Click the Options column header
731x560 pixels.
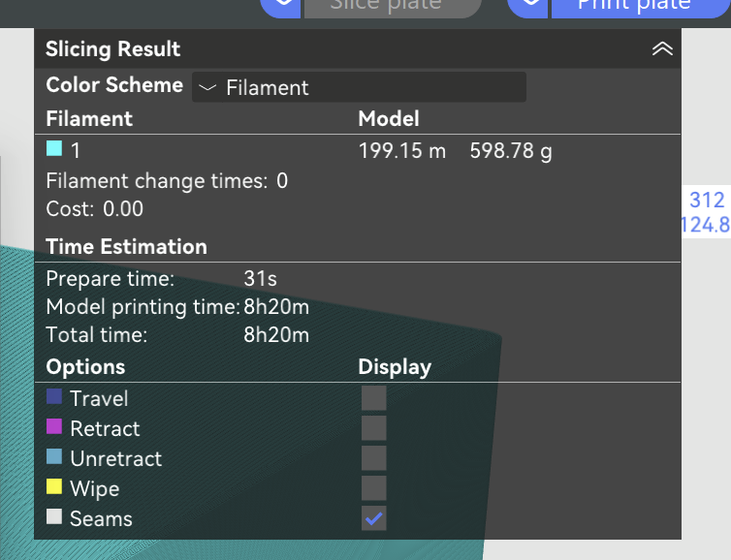pyautogui.click(x=85, y=367)
